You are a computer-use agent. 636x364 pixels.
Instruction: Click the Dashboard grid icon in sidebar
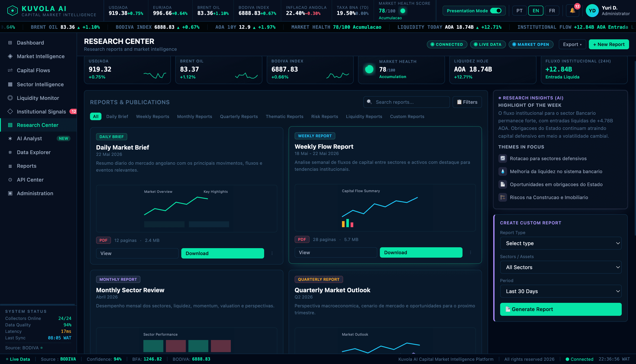10,43
